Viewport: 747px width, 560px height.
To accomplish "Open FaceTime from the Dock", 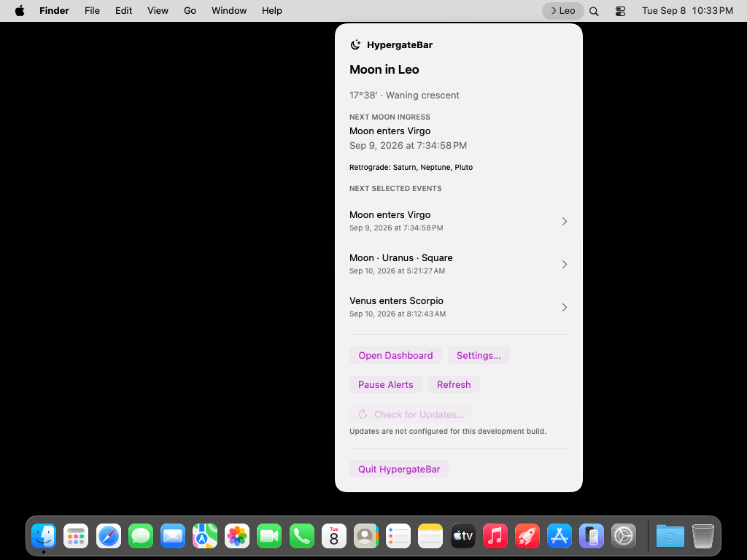I will 269,536.
